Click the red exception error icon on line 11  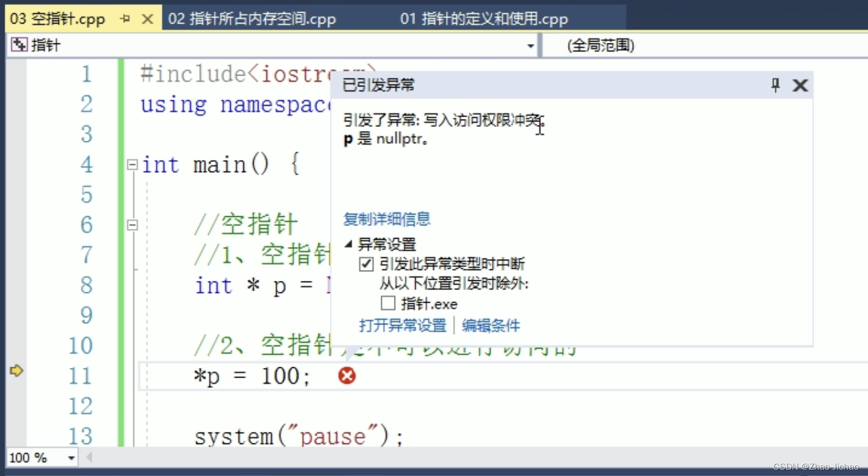pyautogui.click(x=347, y=376)
